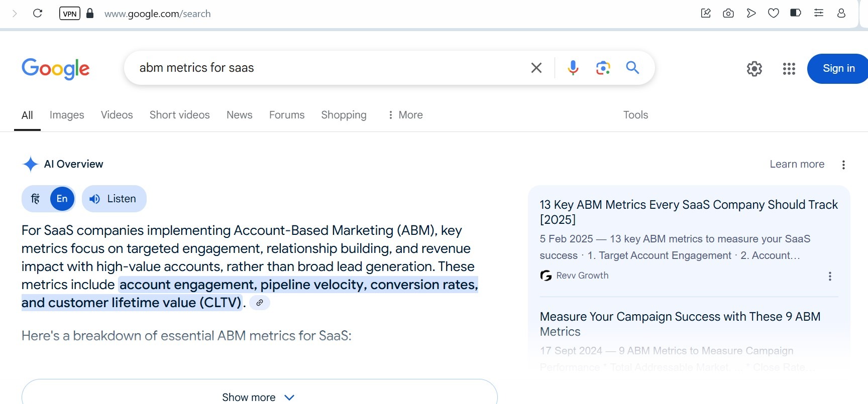Switch to the Videos tab
The image size is (868, 404).
pos(117,115)
